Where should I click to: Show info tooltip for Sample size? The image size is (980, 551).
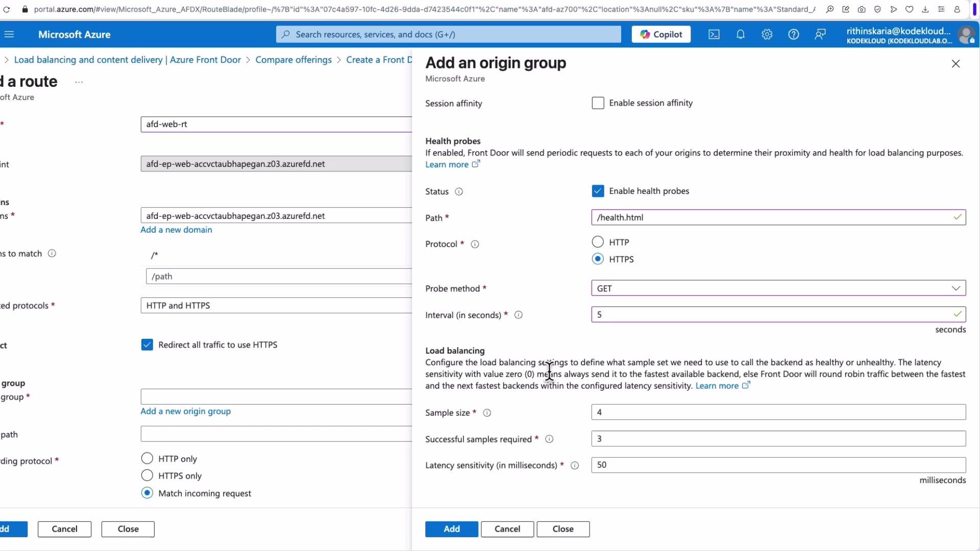(487, 413)
